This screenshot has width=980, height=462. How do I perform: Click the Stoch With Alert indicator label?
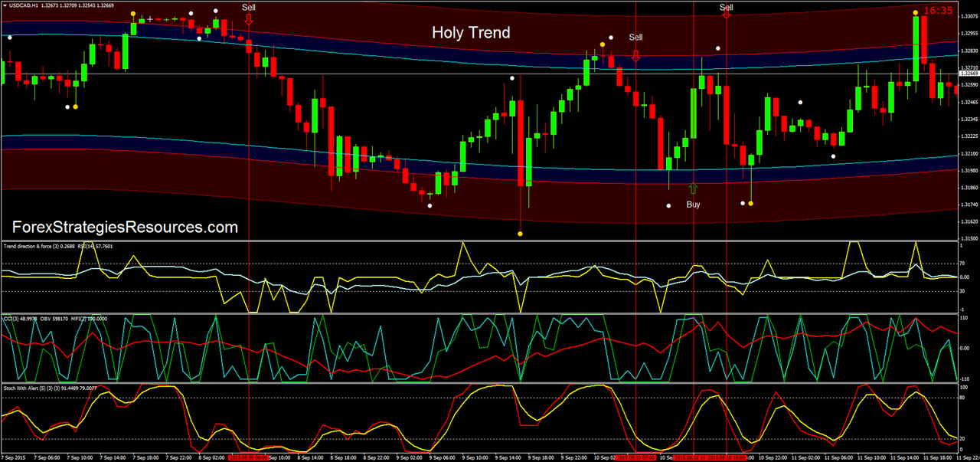(x=49, y=388)
